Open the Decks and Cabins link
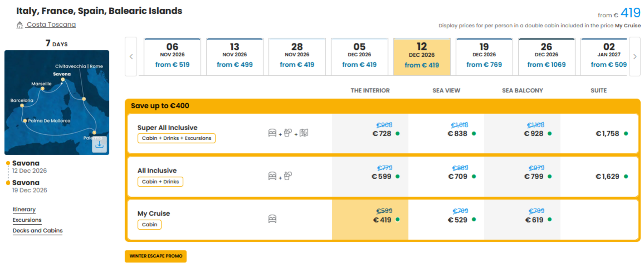The width and height of the screenshot is (644, 267). (38, 231)
